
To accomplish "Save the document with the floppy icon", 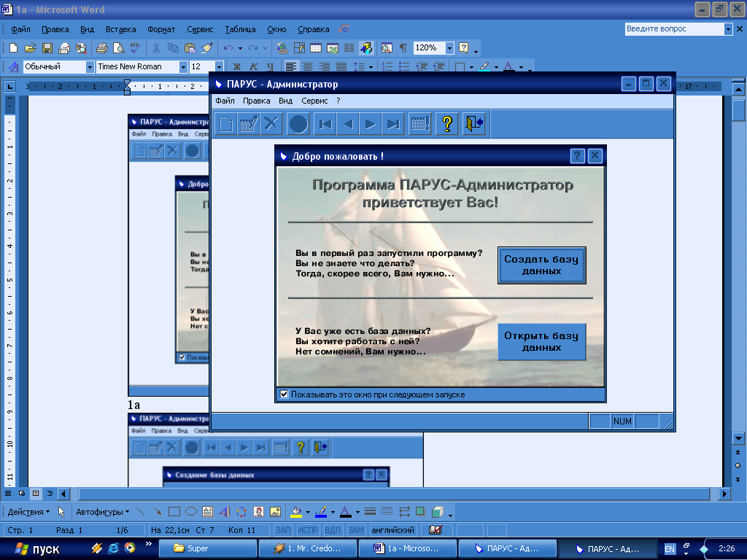I will (x=47, y=47).
